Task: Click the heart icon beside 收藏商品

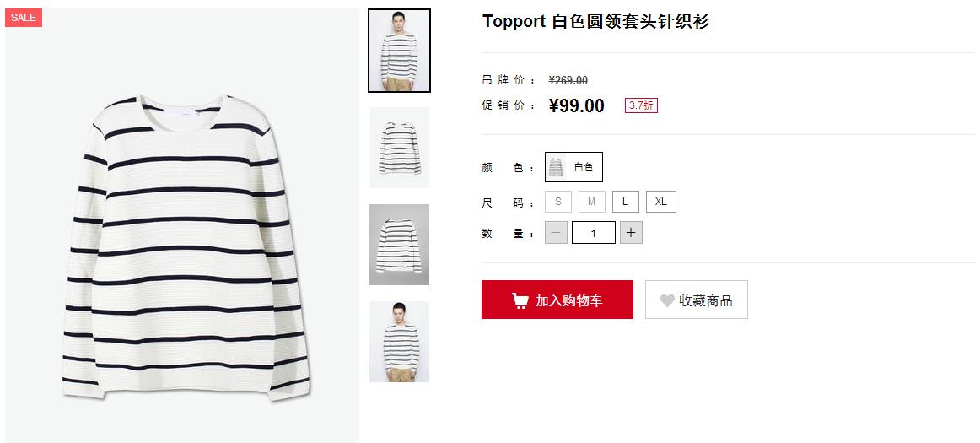Action: tap(667, 301)
